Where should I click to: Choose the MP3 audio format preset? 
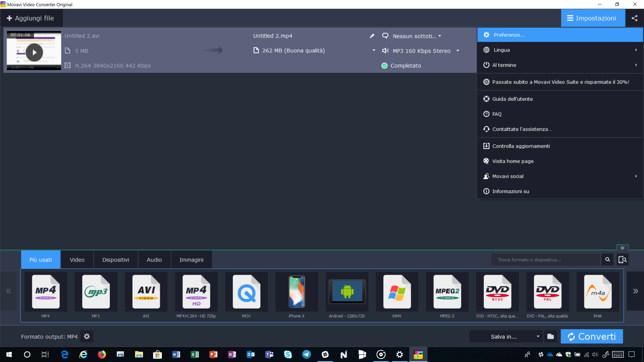tap(96, 292)
